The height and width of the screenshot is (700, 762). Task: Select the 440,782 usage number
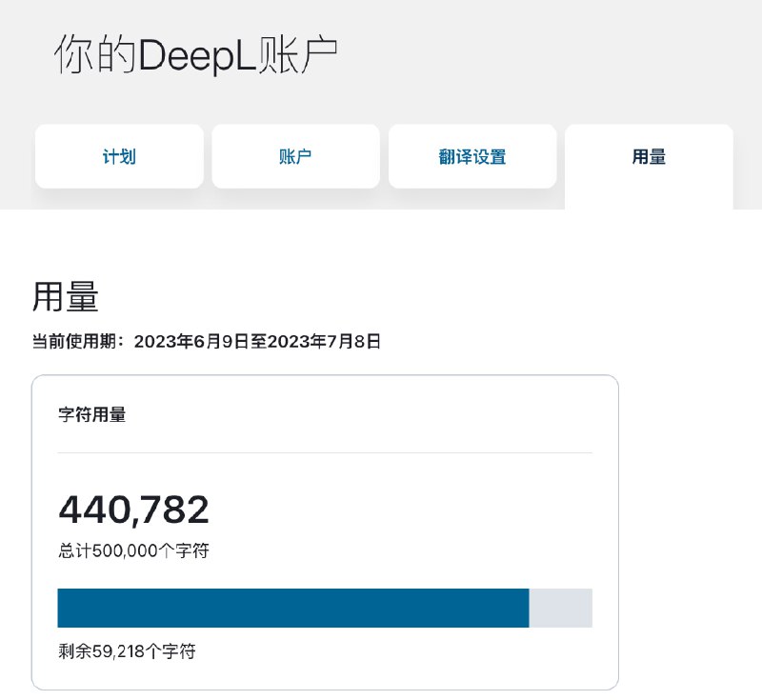[133, 510]
